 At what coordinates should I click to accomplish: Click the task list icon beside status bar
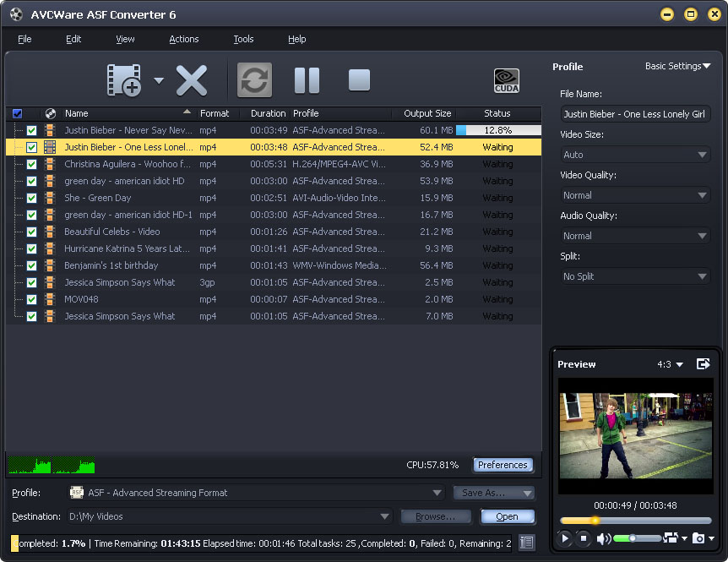pos(527,543)
